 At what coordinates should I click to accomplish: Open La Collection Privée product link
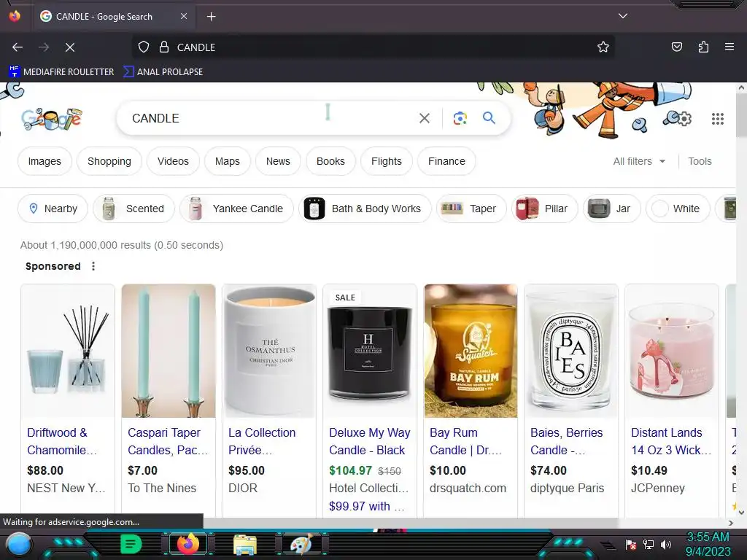tap(262, 441)
